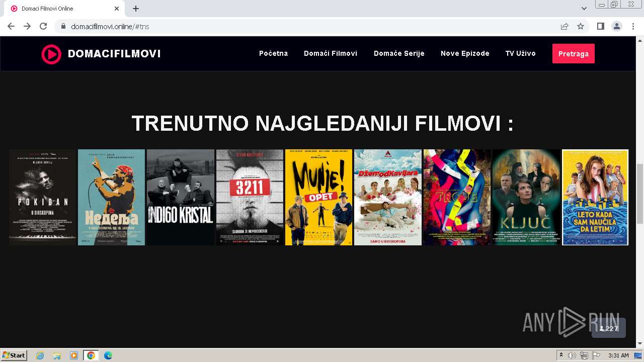
Task: Open the browser side panel icon
Action: pos(600,26)
